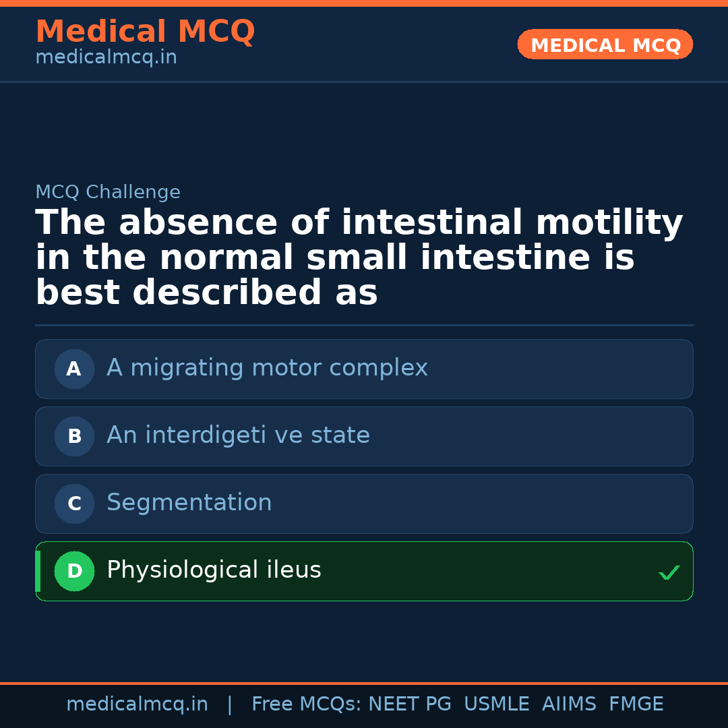728x728 pixels.
Task: Click the green checkmark icon
Action: (x=669, y=572)
